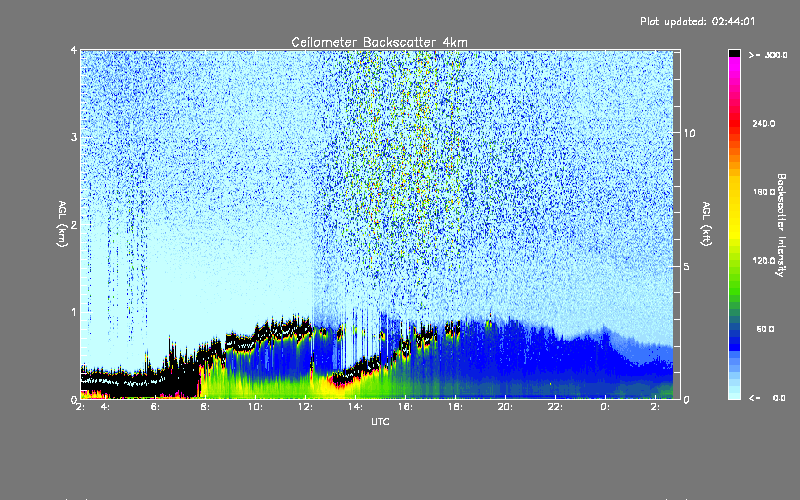Click the "AGL (kft)" axis label

click(x=706, y=224)
